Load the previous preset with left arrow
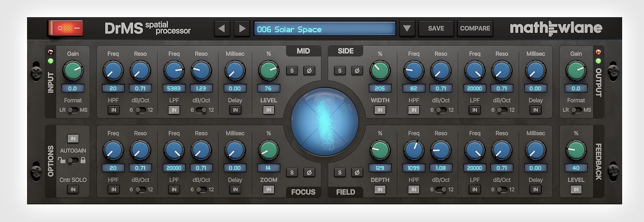Viewport: 644px width, 222px height. 222,29
